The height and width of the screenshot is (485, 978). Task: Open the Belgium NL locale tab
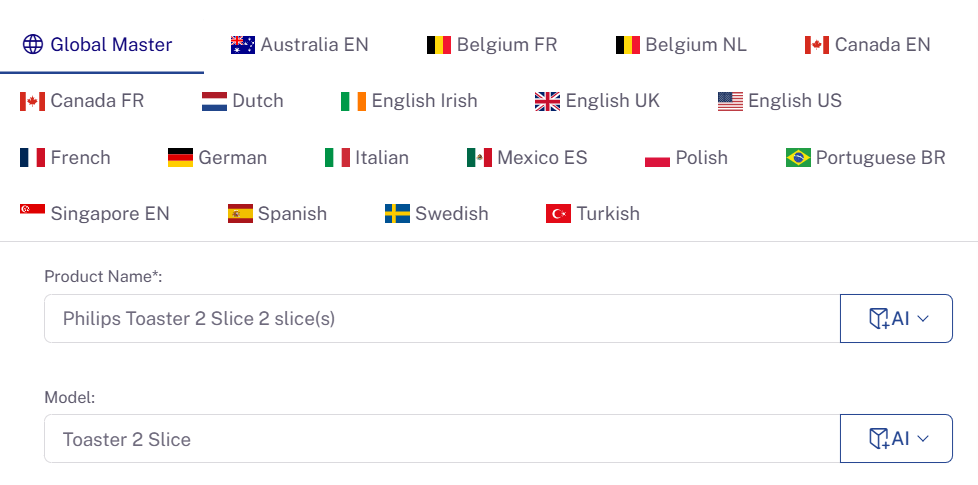(x=680, y=45)
